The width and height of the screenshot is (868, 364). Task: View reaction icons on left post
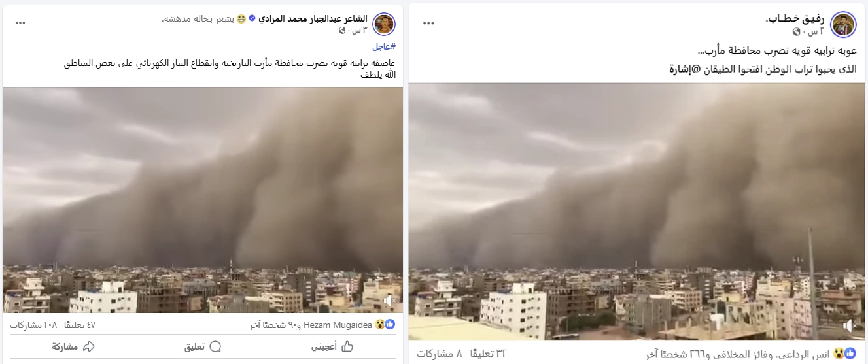click(384, 325)
